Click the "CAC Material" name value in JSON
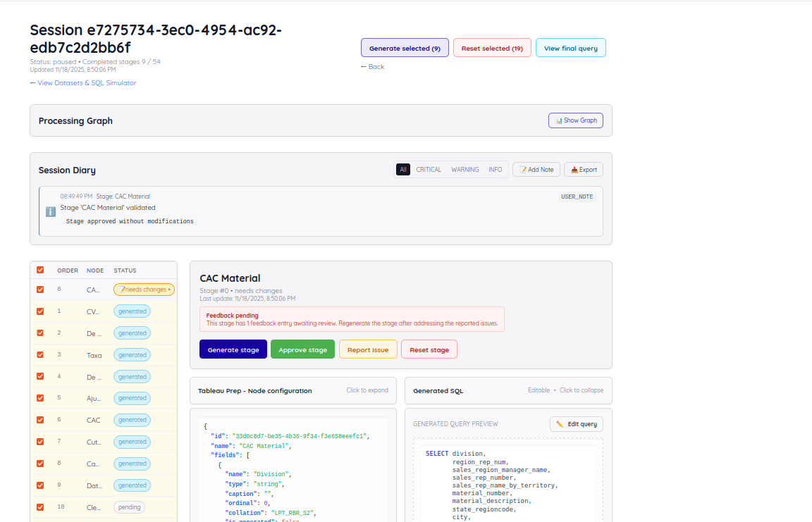Image resolution: width=812 pixels, height=522 pixels. tap(264, 446)
